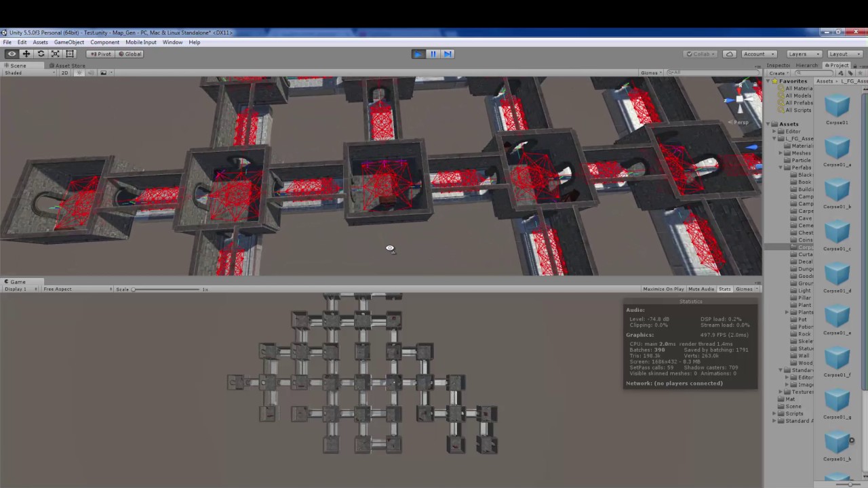Open Scene view Gizmos dropdown
868x488 pixels.
point(652,73)
